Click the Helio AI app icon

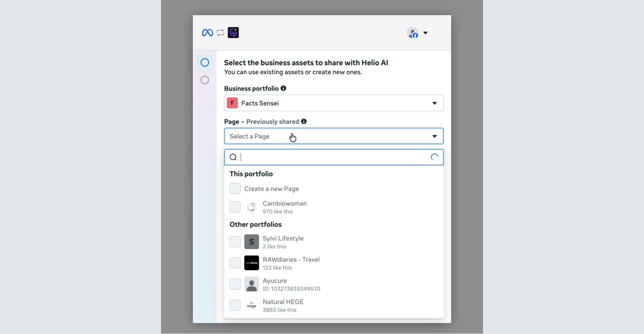coord(233,33)
